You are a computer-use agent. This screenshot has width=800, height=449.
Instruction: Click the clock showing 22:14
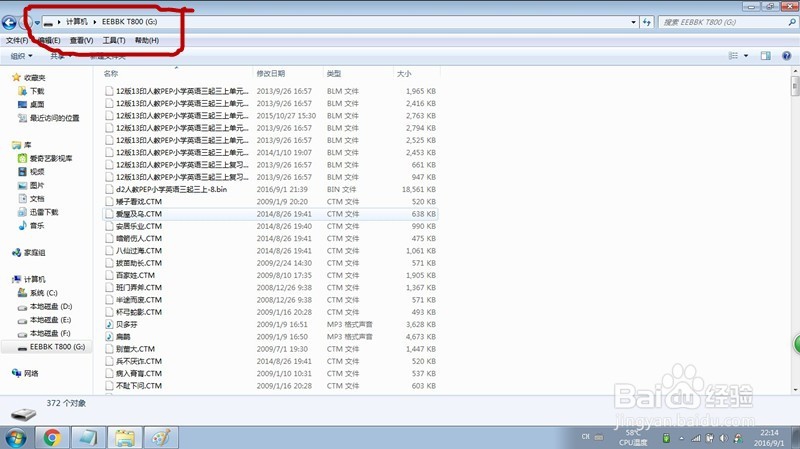click(x=769, y=433)
